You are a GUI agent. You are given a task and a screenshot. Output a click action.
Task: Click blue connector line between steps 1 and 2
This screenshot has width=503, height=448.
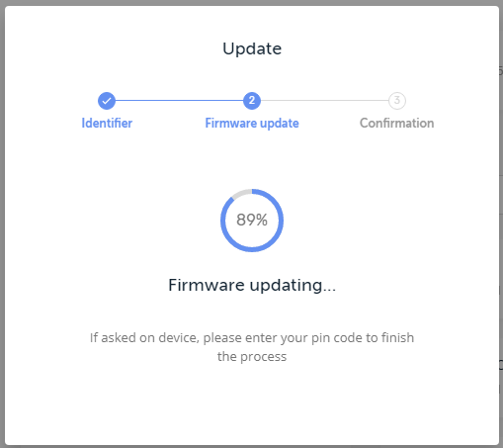[x=179, y=101]
